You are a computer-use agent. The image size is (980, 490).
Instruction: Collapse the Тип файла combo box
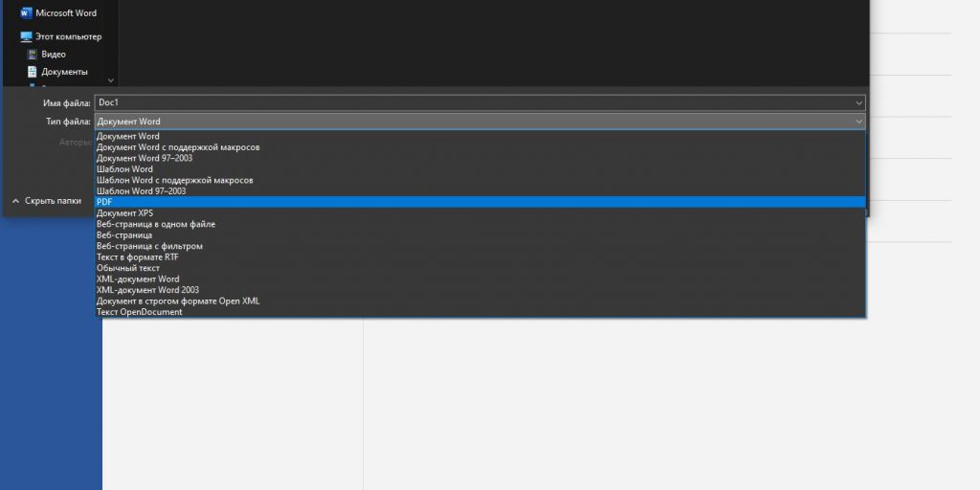click(x=858, y=122)
